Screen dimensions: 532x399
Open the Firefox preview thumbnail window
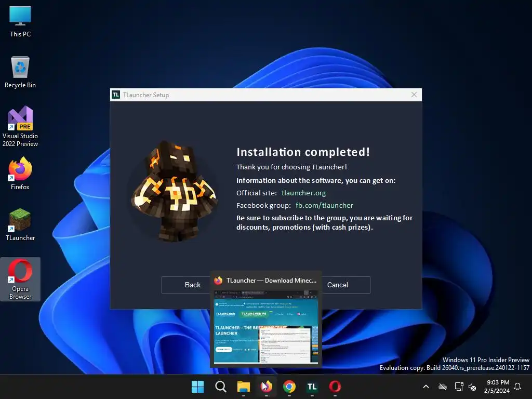click(266, 326)
